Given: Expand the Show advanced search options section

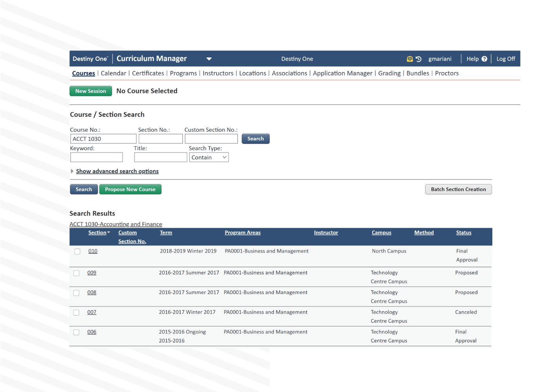Looking at the screenshot, I should (117, 171).
